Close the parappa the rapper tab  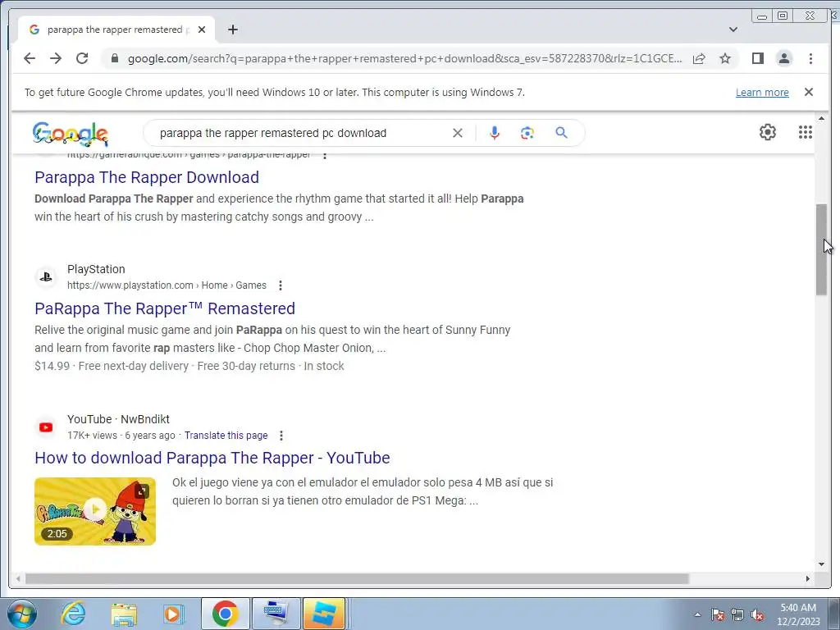202,30
